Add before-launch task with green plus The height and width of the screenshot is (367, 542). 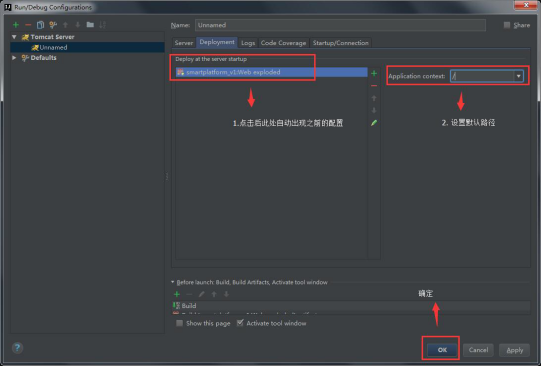click(177, 294)
